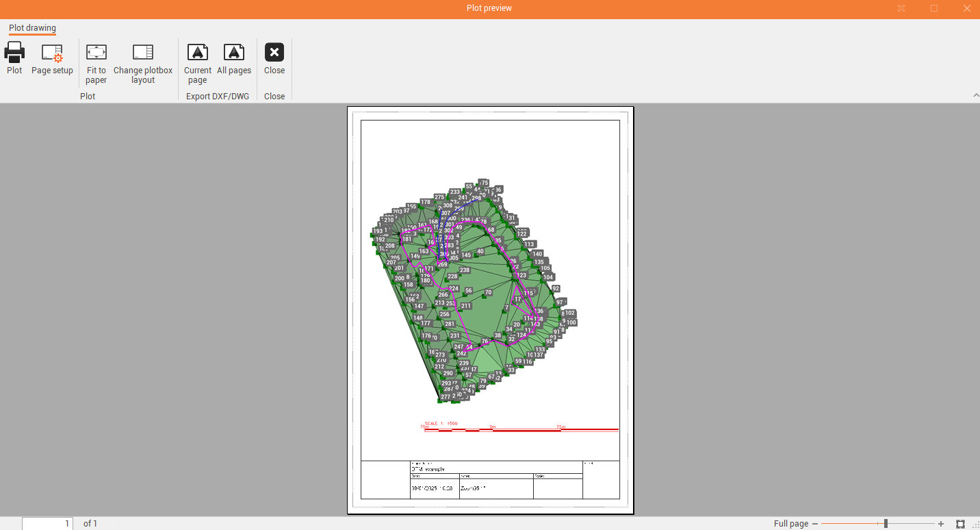The image size is (980, 530).
Task: Collapse the ribbon with the chevron
Action: point(976,95)
